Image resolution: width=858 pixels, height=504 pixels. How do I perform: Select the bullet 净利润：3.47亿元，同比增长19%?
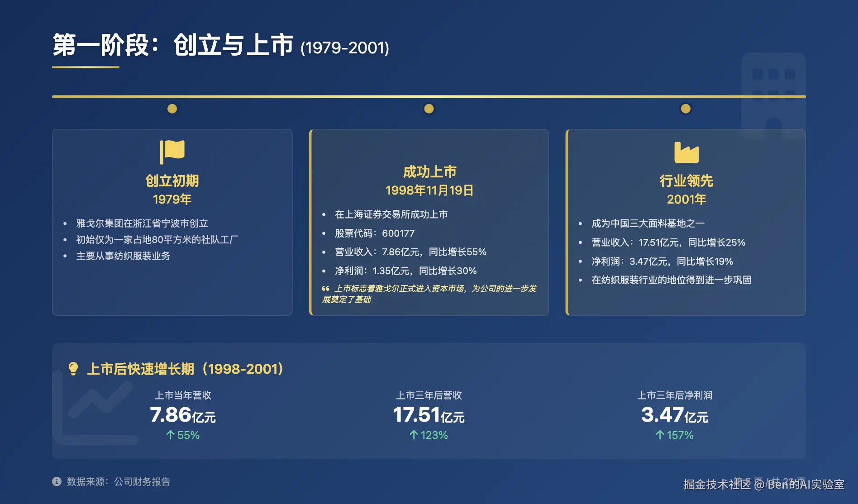[x=662, y=261]
